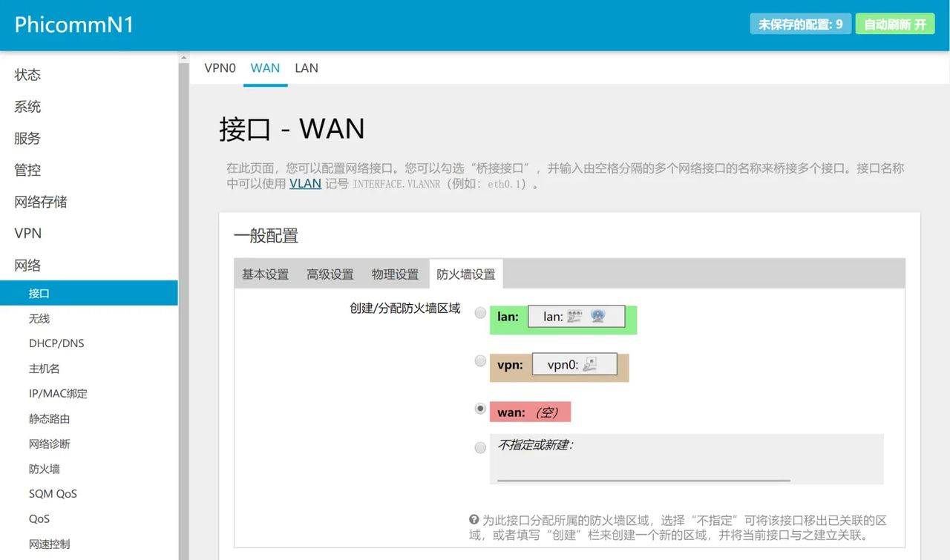Viewport: 950px width, 560px height.
Task: Select the vpn firewall zone radio button
Action: point(480,360)
